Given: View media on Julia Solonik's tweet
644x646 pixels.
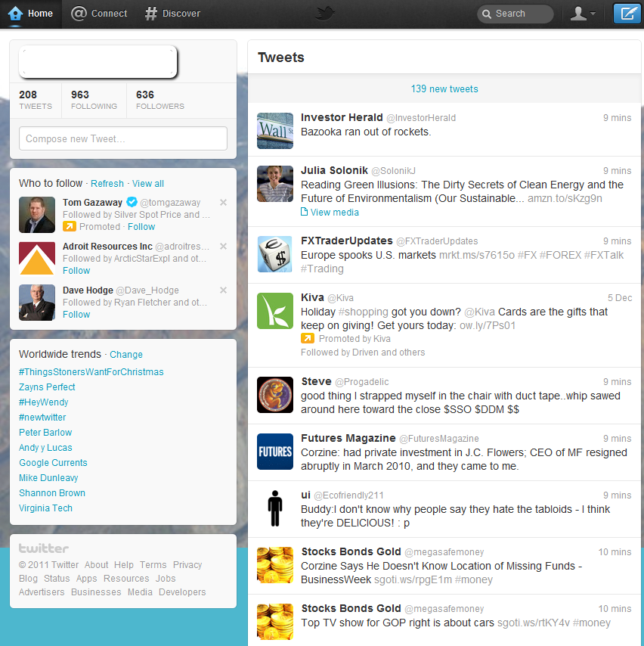Looking at the screenshot, I should (x=330, y=212).
